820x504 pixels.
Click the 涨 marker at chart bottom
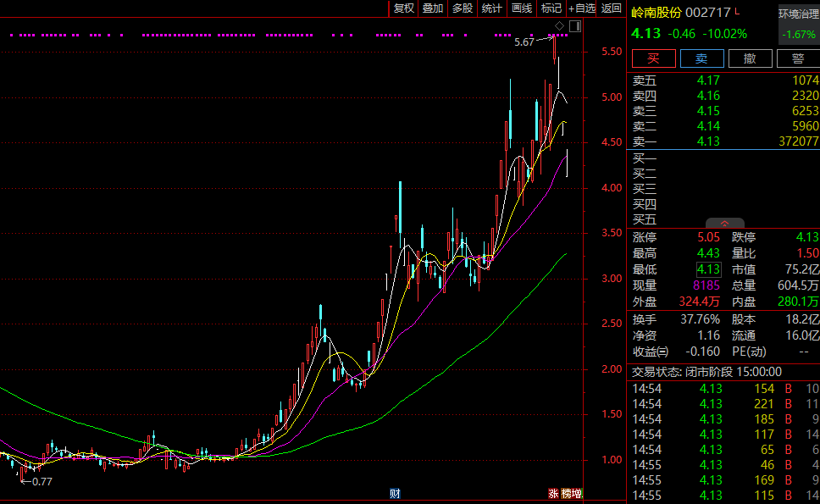pos(553,494)
